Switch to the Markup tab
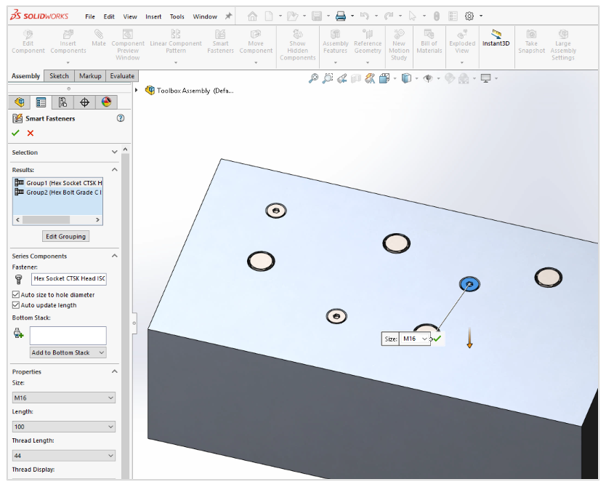This screenshot has height=489, width=612. (90, 76)
